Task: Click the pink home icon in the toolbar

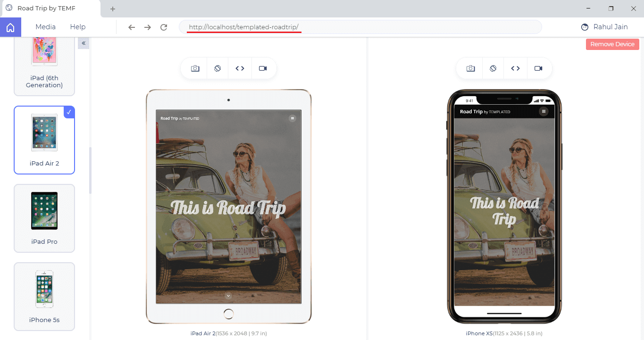Action: coord(10,26)
